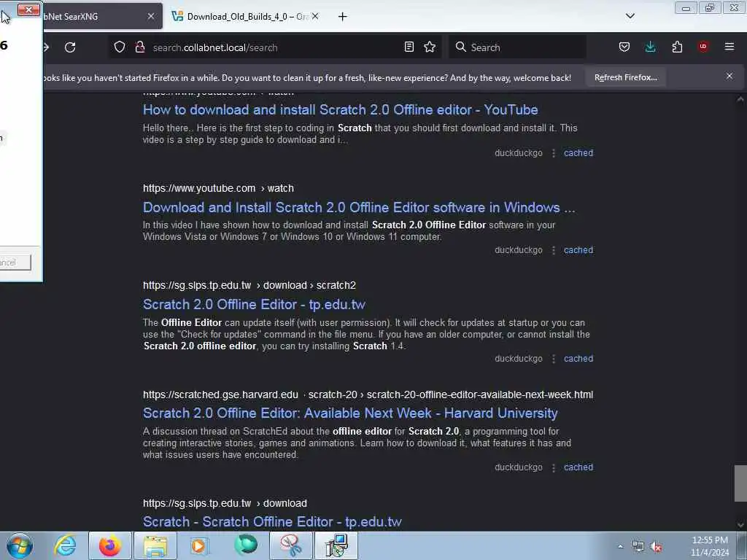Click the uBlock Origin red icon
Image resolution: width=747 pixels, height=560 pixels.
tap(703, 47)
